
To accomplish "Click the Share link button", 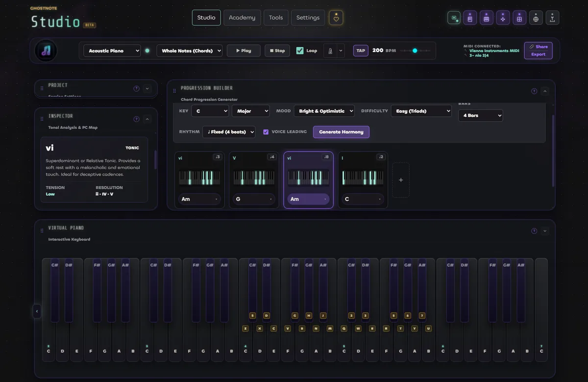I will point(539,47).
